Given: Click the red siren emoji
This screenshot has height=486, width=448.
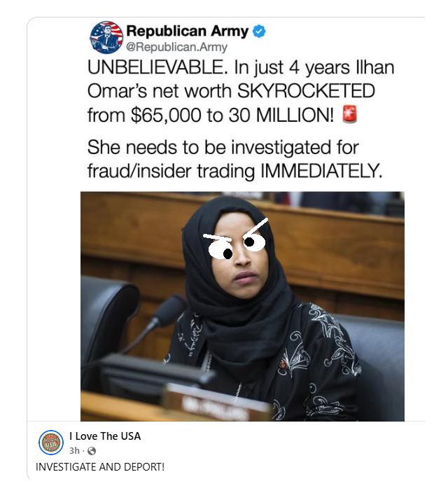Looking at the screenshot, I should 350,114.
